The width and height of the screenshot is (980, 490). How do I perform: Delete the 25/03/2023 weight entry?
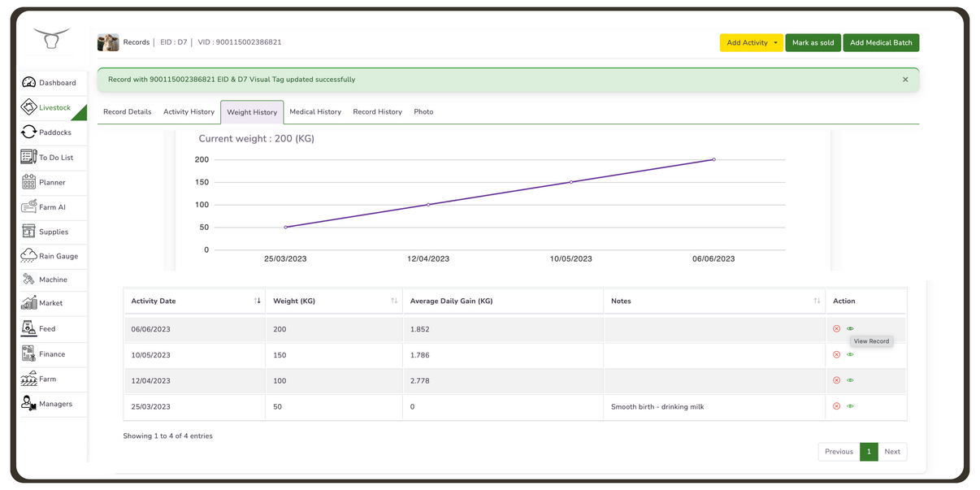[x=837, y=405]
